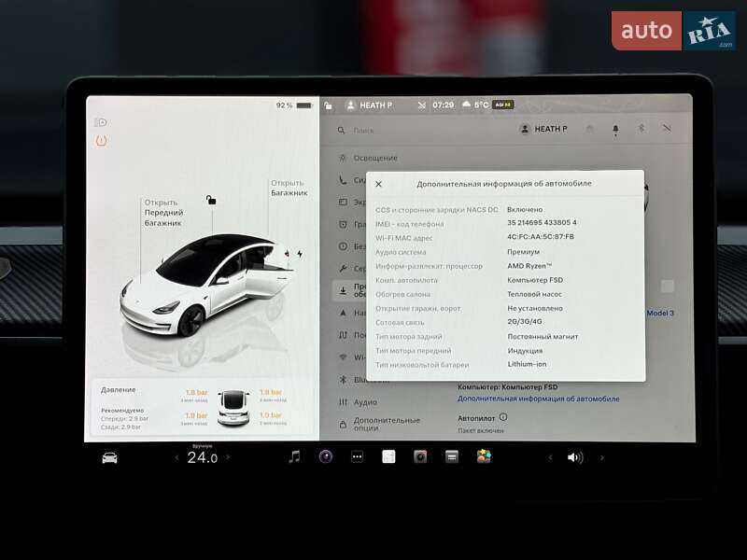Open the rear camera view icon
747x560 pixels.
(x=419, y=458)
